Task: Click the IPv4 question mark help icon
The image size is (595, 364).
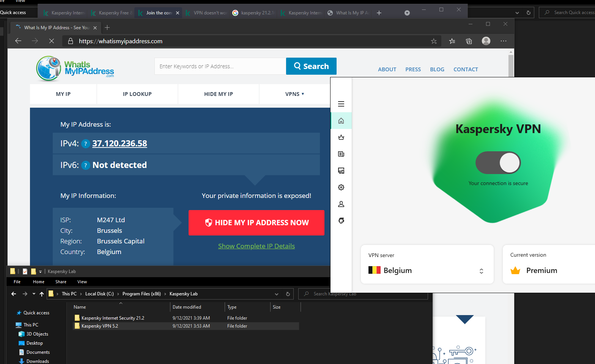Action: click(86, 144)
